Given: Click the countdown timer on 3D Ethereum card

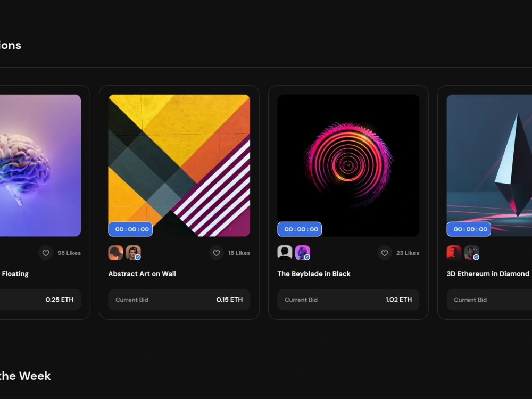Looking at the screenshot, I should click(x=469, y=229).
